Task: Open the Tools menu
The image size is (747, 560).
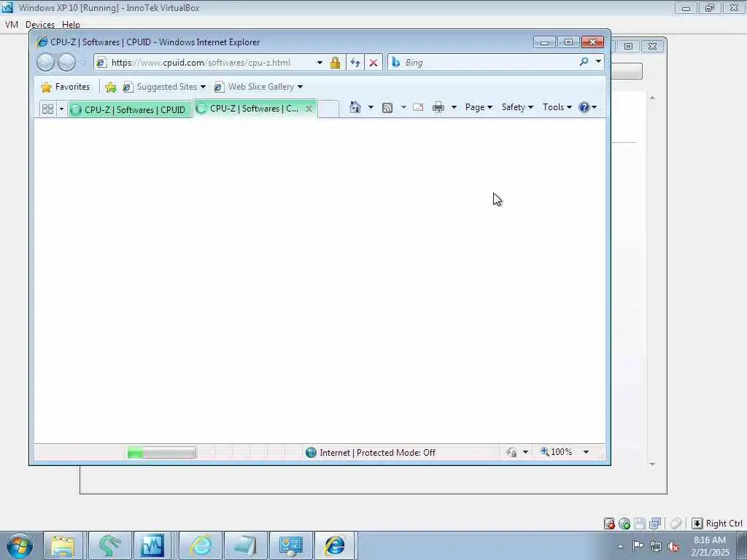Action: (557, 107)
